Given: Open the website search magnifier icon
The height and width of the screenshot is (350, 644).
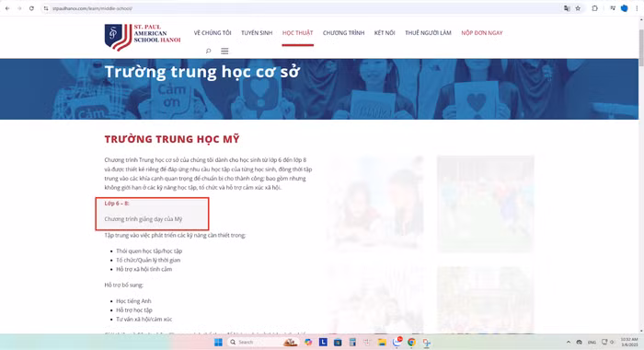Looking at the screenshot, I should point(208,51).
